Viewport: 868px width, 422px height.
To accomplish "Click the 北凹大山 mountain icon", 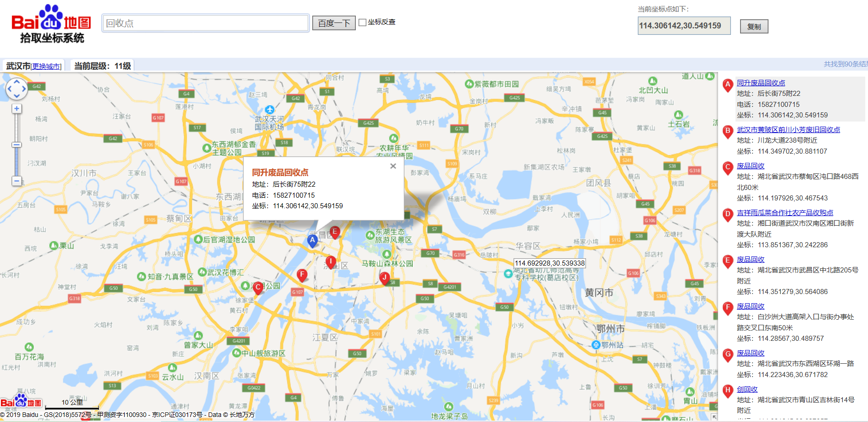I will [653, 81].
